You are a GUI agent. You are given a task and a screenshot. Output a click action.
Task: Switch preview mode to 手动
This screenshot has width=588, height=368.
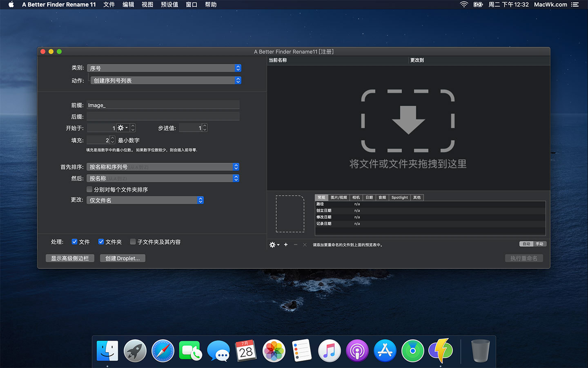(539, 244)
